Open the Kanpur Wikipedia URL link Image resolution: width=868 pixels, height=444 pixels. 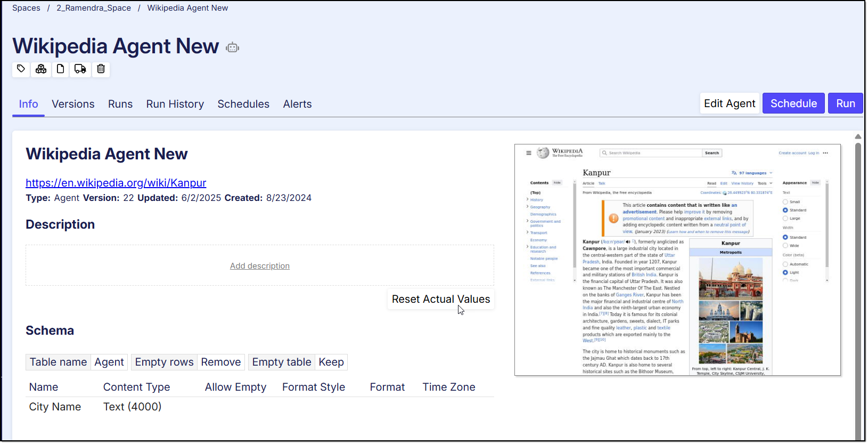(116, 183)
